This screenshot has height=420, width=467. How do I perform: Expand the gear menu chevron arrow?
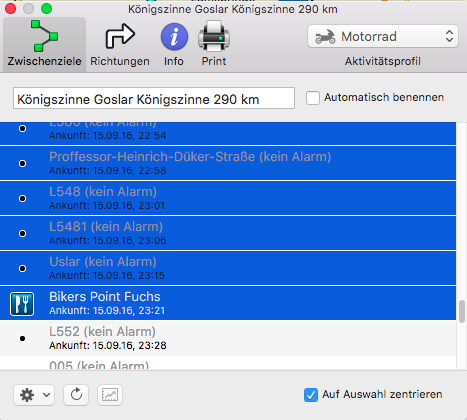tap(47, 395)
